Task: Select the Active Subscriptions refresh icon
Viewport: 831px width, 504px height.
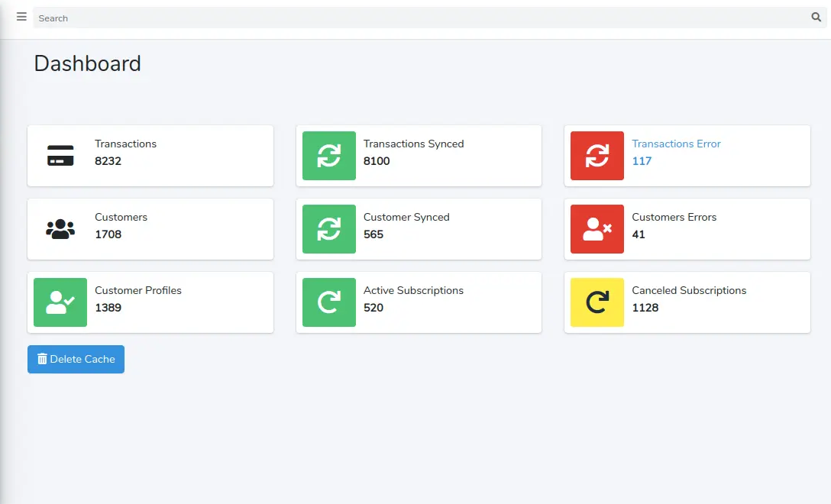Action: point(328,302)
